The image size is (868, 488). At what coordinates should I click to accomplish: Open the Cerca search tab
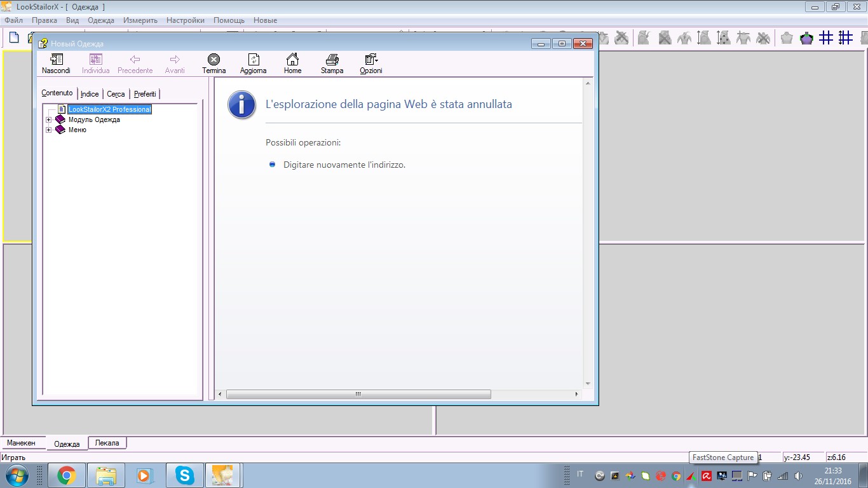116,94
